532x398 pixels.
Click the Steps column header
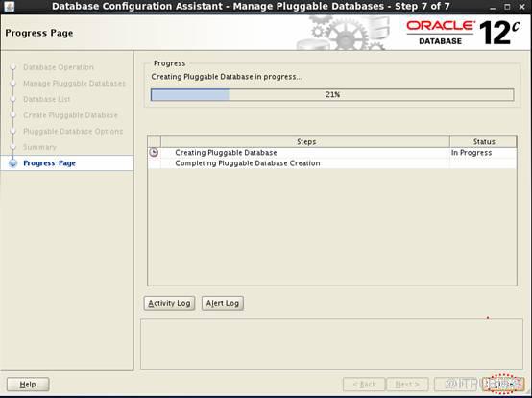305,141
